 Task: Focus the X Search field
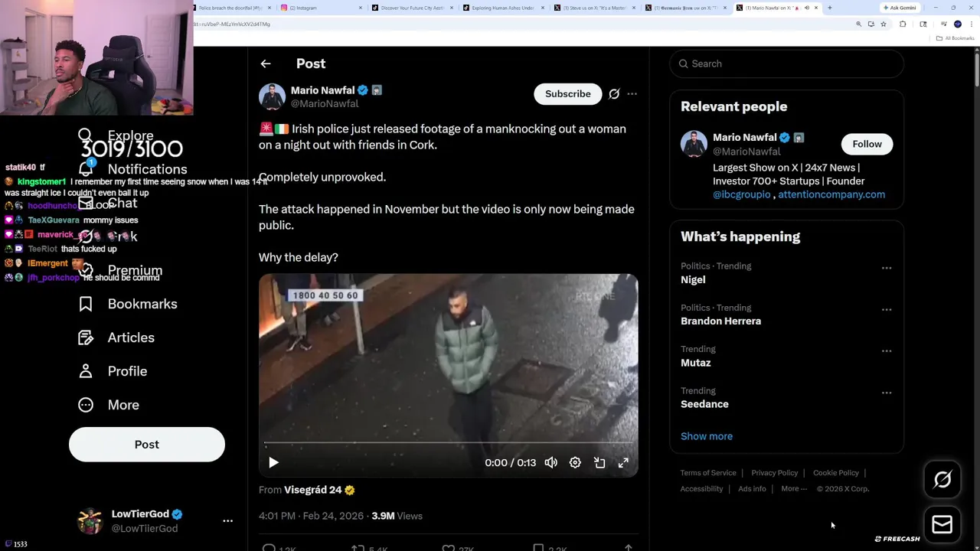(786, 64)
